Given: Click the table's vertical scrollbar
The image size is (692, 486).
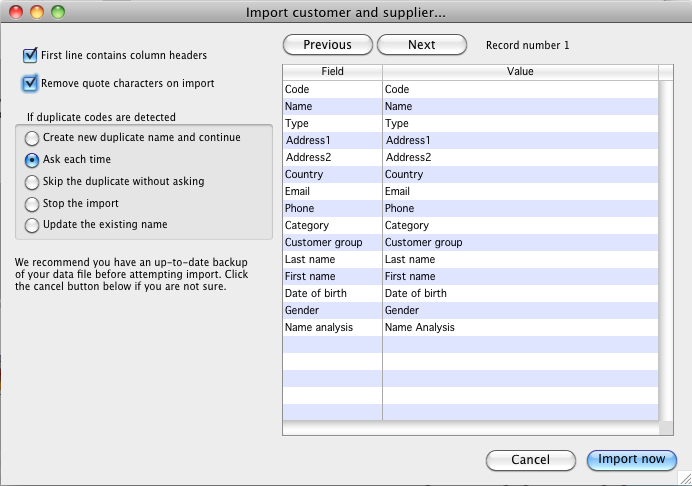Looking at the screenshot, I should click(666, 251).
